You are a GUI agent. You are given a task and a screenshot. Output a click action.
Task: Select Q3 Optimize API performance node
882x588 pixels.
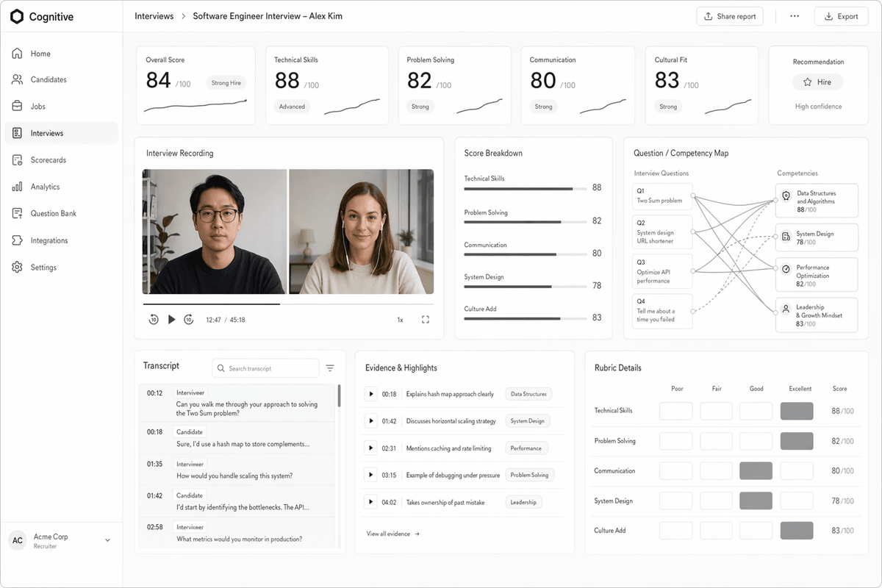coord(662,271)
